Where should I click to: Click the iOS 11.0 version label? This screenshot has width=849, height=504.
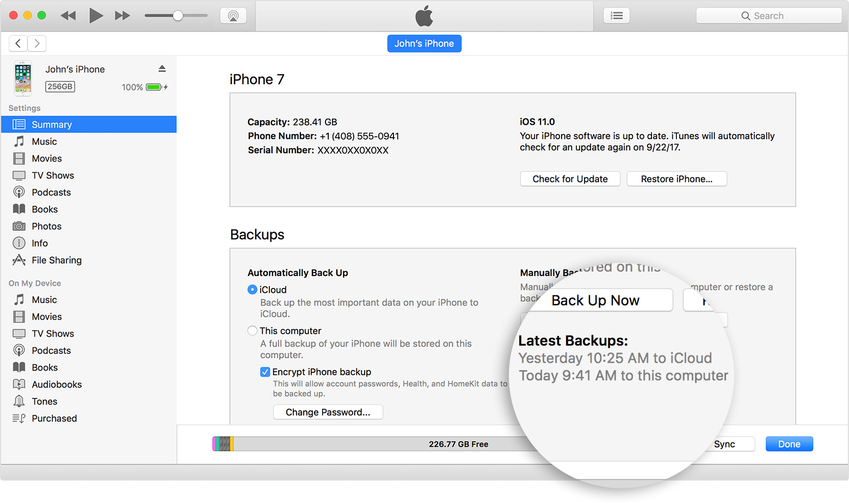pyautogui.click(x=537, y=122)
